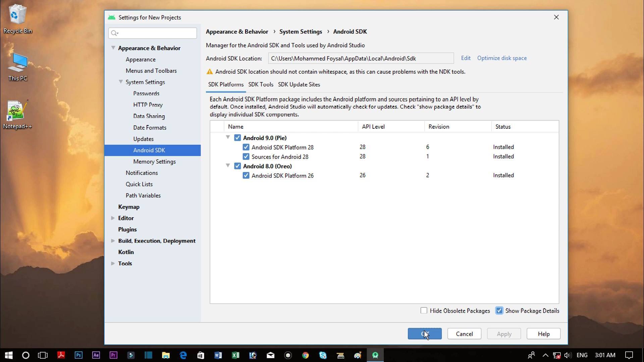Image resolution: width=644 pixels, height=362 pixels.
Task: Select This PC desktop icon
Action: (x=17, y=67)
